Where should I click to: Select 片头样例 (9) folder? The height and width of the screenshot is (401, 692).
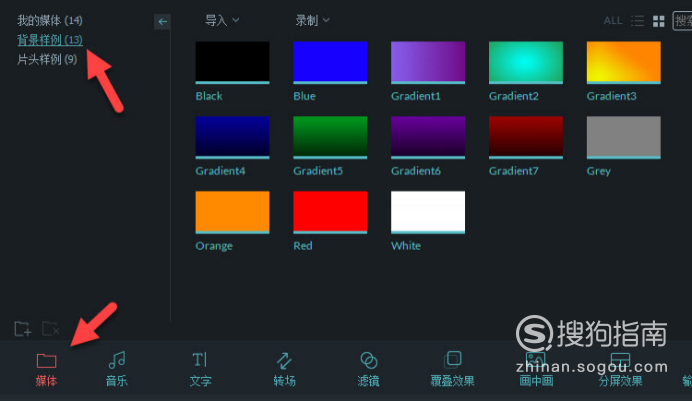[47, 59]
